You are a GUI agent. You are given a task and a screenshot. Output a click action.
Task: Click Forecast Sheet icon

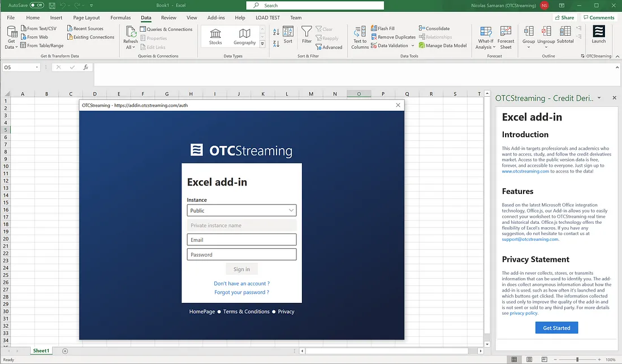click(x=506, y=31)
